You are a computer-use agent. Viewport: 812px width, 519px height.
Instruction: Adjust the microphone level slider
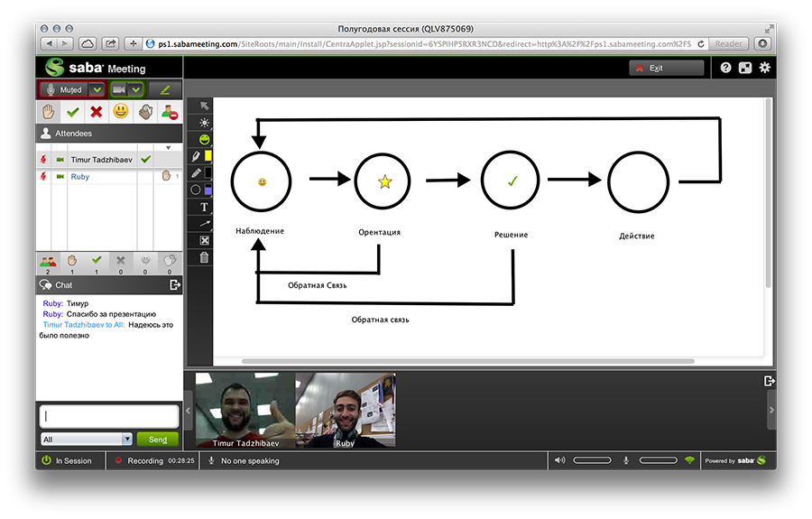point(659,460)
